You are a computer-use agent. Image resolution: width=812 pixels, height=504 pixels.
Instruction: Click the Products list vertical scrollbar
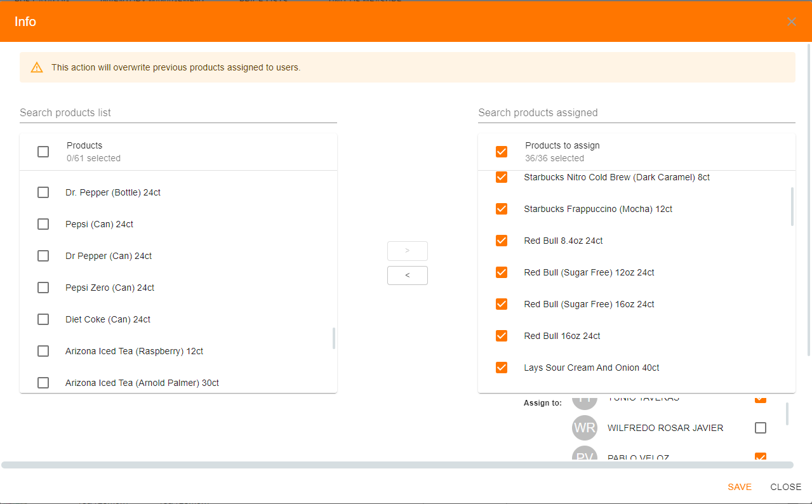[x=334, y=338]
